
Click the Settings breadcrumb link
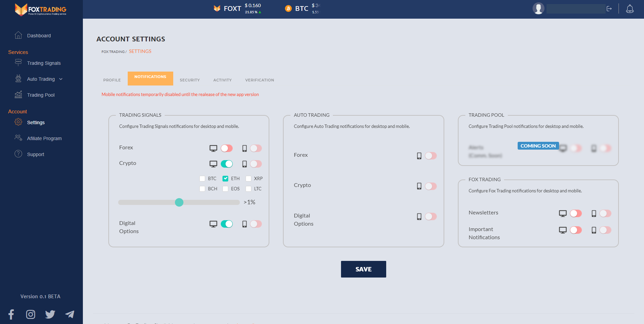click(140, 51)
